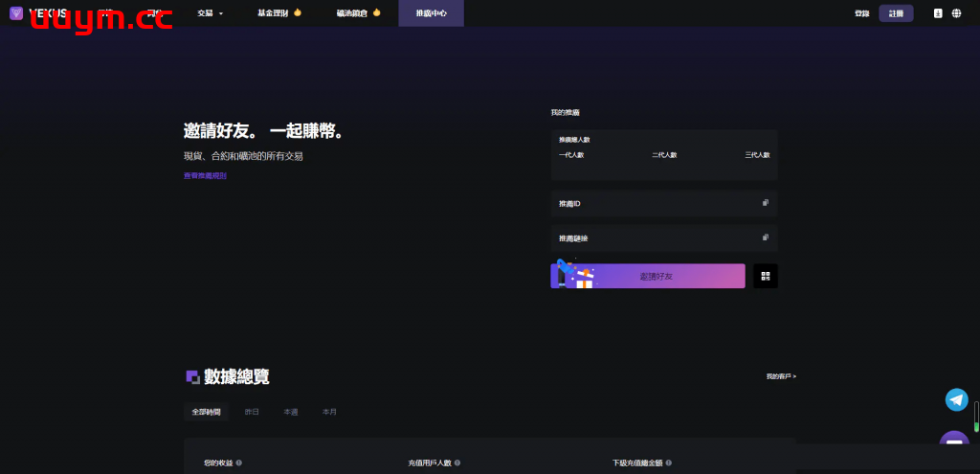The height and width of the screenshot is (474, 980).
Task: Copy the referral ID (推薦ID)
Action: pos(765,203)
